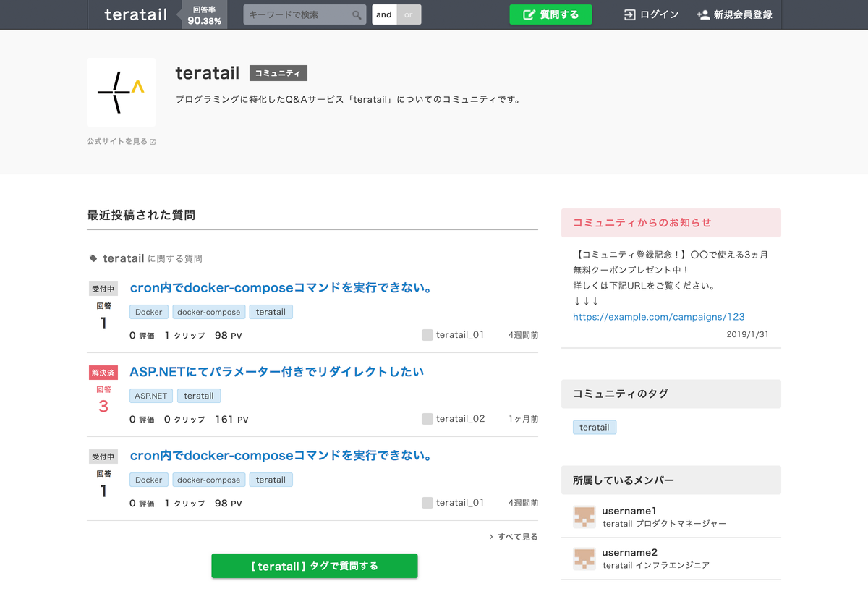Viewport: 868px width, 615px height.
Task: Click external-link icon beside 公式サイトを見る
Action: point(153,142)
